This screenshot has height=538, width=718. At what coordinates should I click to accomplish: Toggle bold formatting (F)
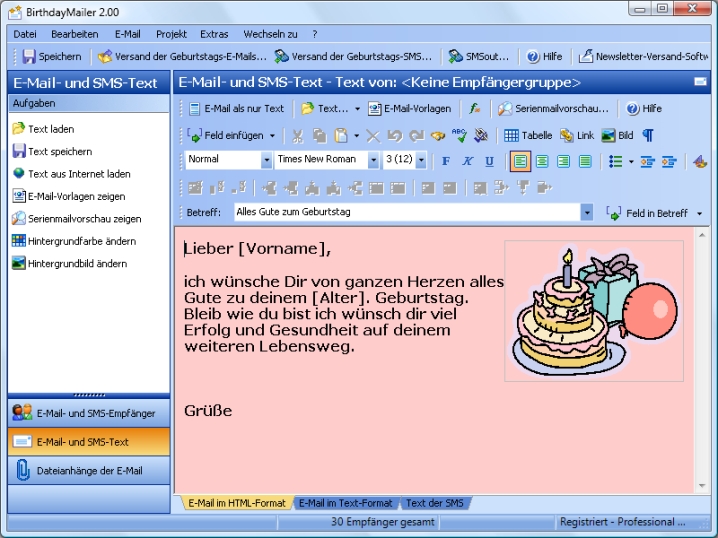[446, 161]
